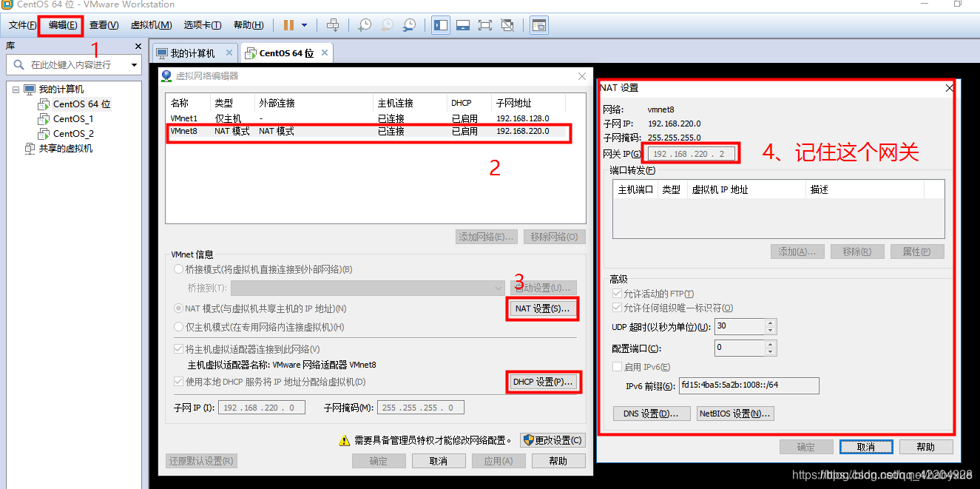980x489 pixels.
Task: Take a snapshot with the clock-plus icon
Action: [365, 25]
